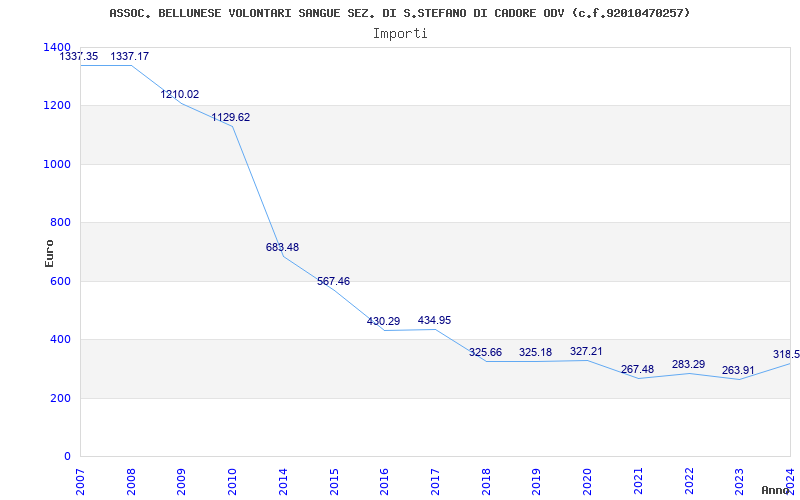
Task: Click the 327.21 data label
Action: coord(586,352)
